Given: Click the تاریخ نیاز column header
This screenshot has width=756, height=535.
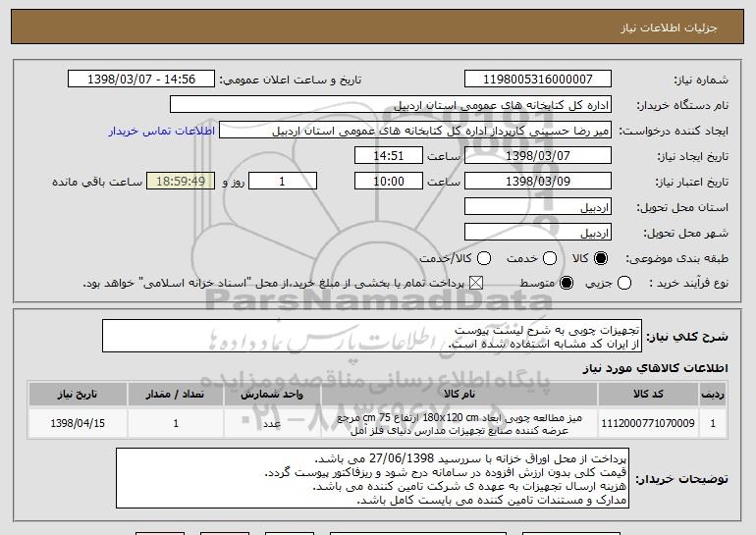Looking at the screenshot, I should [78, 395].
